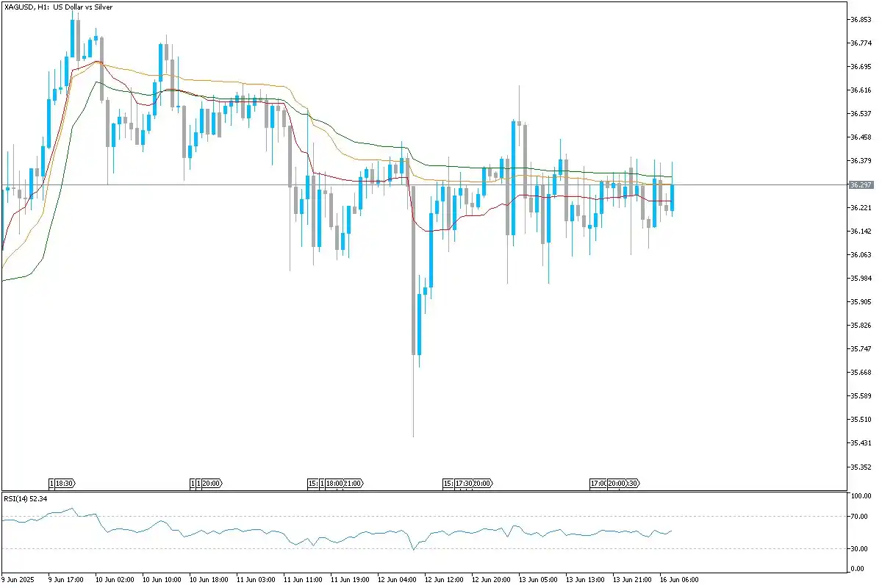This screenshot has height=588, width=882.
Task: Click the 9 Jun 17:00 time label
Action: [x=66, y=580]
